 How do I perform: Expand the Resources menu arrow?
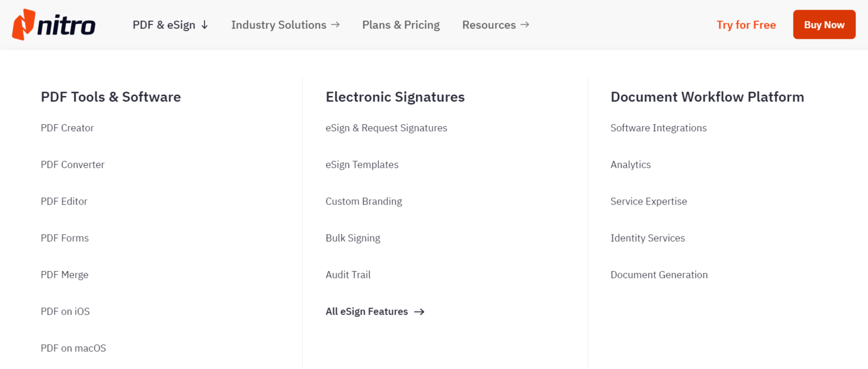point(525,24)
